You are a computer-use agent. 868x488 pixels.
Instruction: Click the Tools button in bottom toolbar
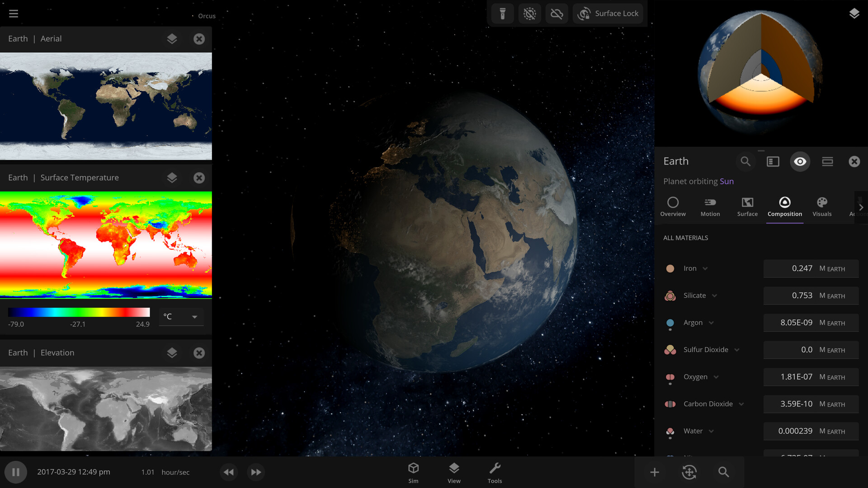click(x=494, y=471)
